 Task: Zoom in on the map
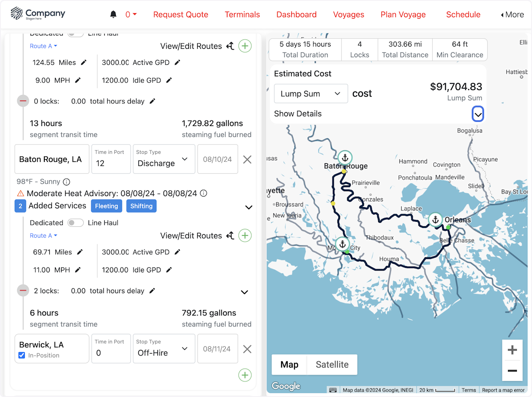(512, 350)
